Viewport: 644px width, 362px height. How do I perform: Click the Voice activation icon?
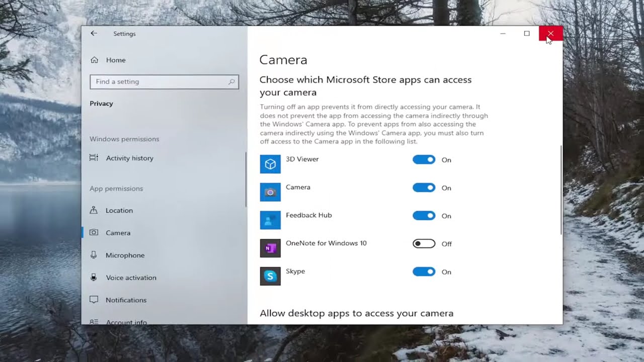coord(94,277)
